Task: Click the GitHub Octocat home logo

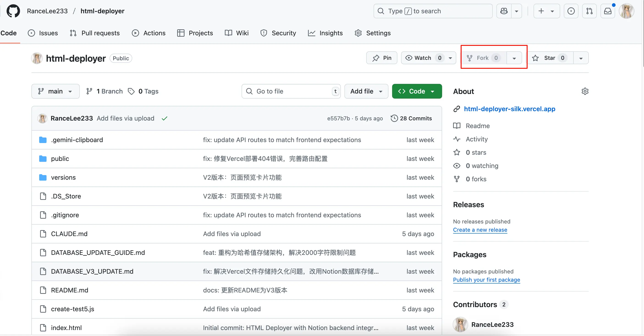Action: [x=13, y=11]
